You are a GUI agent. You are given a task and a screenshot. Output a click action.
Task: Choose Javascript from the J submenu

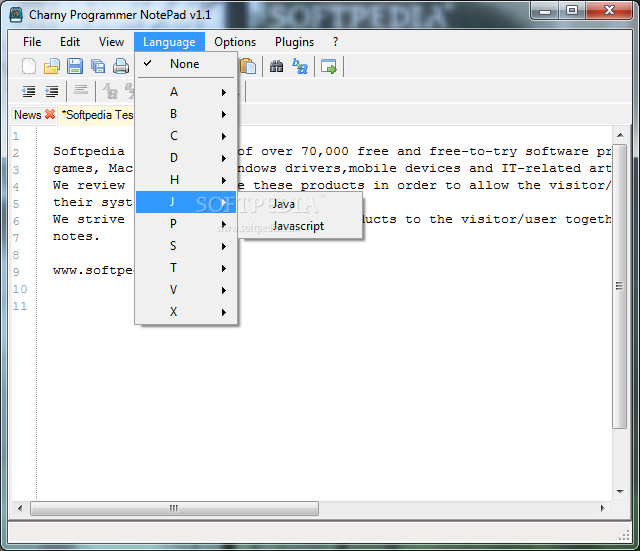pyautogui.click(x=301, y=226)
